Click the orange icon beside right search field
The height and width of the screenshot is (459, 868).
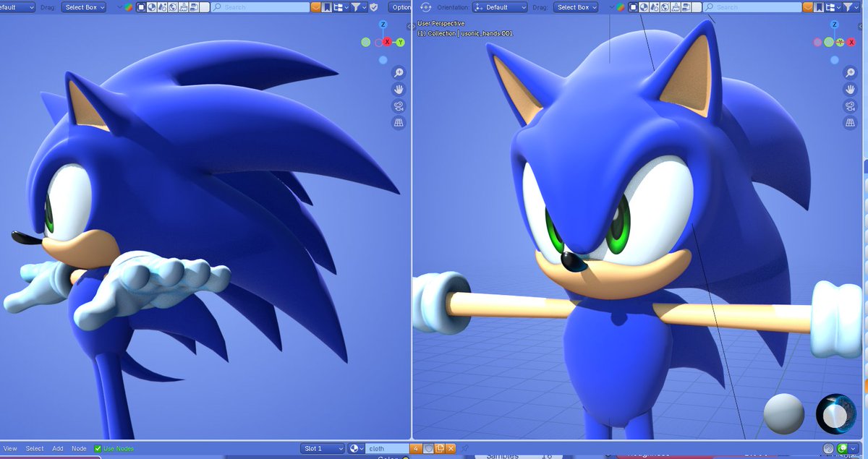coord(808,7)
